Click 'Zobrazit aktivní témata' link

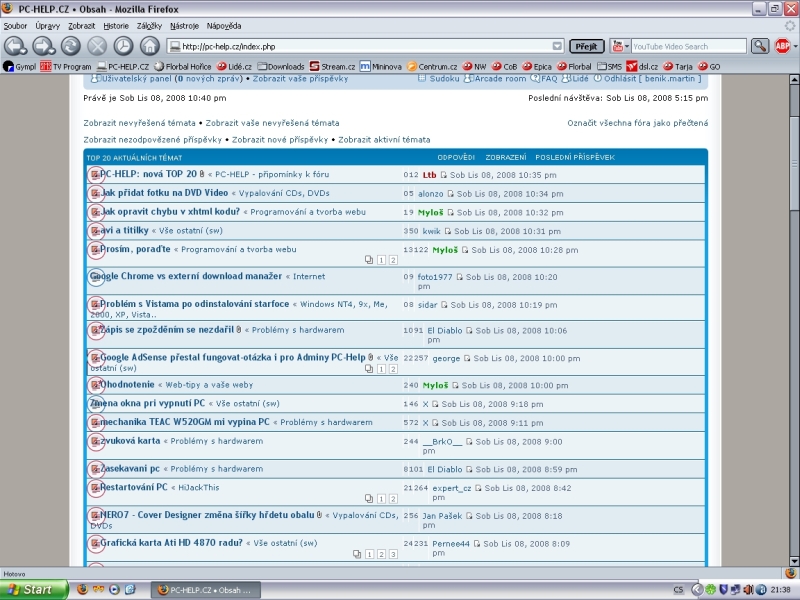coord(384,140)
